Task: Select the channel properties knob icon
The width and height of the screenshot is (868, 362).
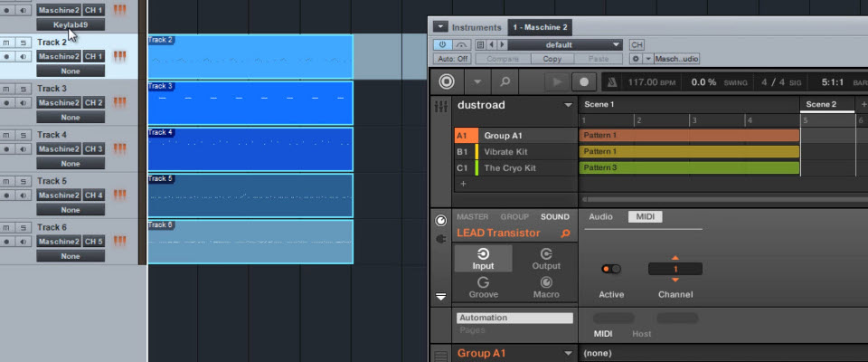Action: 440,221
